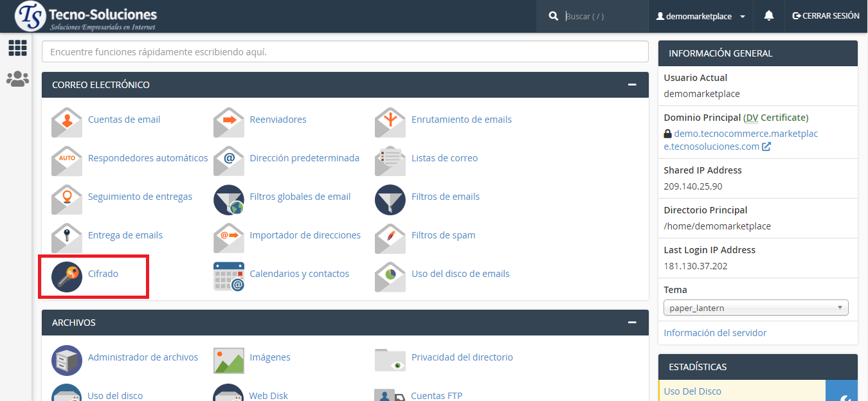Click the Imágenes picture icon
Image resolution: width=868 pixels, height=401 pixels.
pos(229,360)
